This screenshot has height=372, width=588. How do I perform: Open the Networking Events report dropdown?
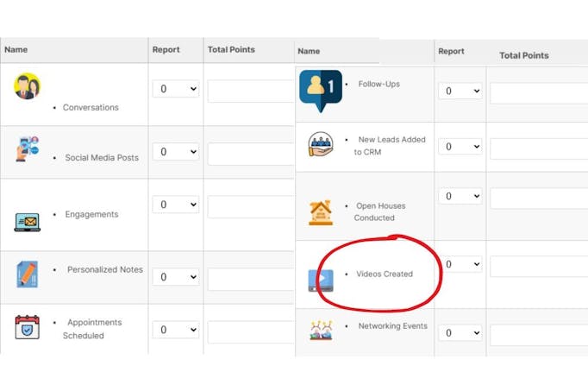(460, 333)
